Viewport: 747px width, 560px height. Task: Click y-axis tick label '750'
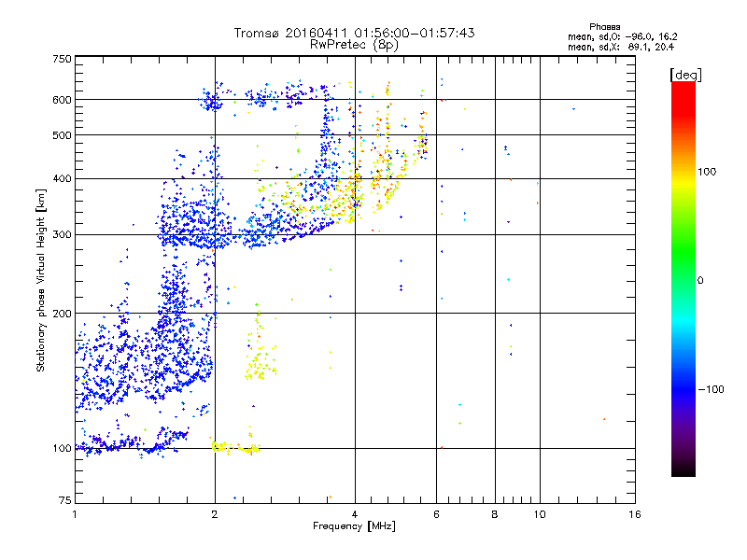click(x=62, y=59)
